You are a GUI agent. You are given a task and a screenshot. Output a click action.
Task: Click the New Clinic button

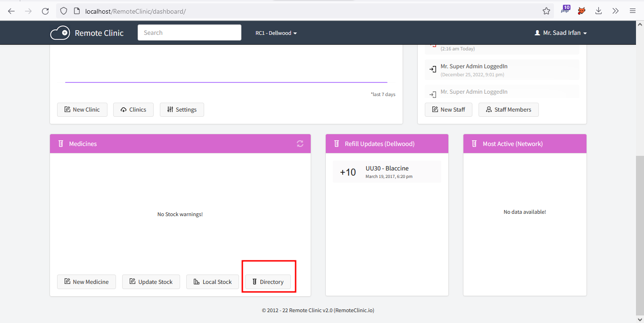click(82, 110)
